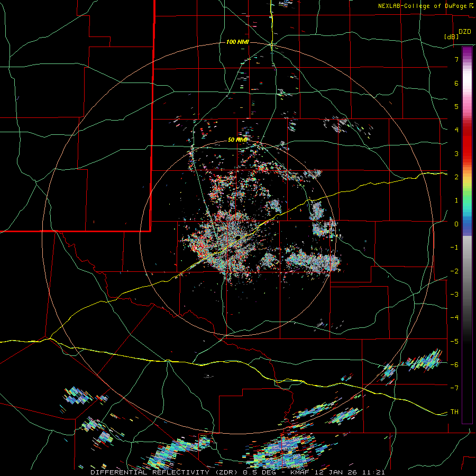The height and width of the screenshot is (476, 476).
Task: Click the -1 value on the dB scale
Action: [x=454, y=248]
